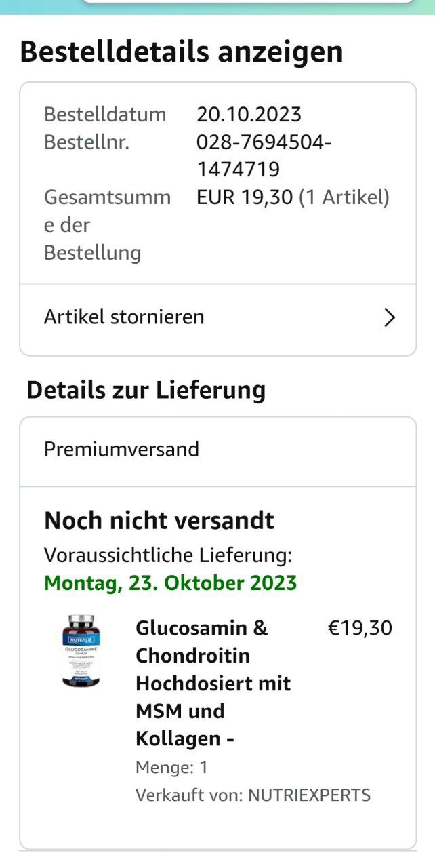Click the €19,30 item price
Screen dimensions: 435x868
(360, 628)
